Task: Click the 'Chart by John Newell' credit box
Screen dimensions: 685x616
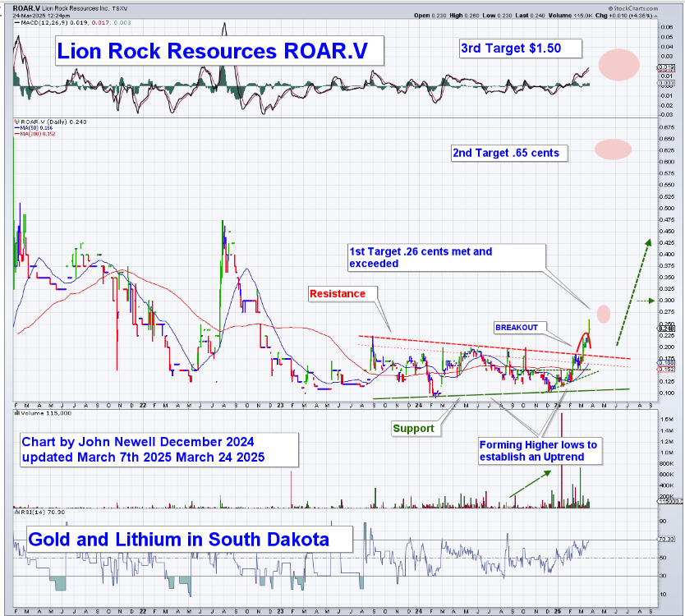Action: click(159, 449)
